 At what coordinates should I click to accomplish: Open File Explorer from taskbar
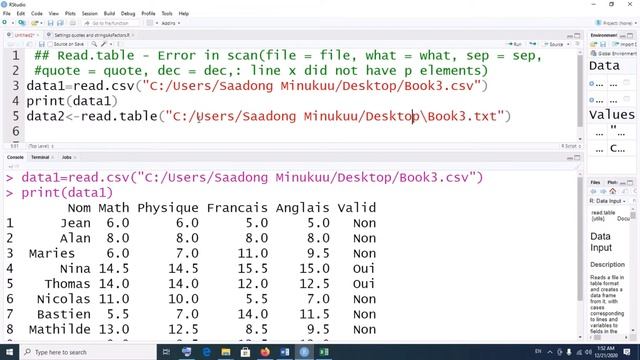pos(226,352)
